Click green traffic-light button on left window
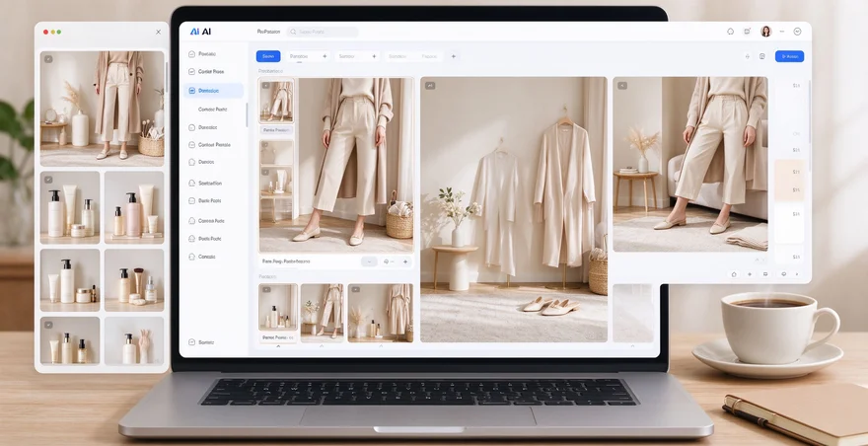868x446 pixels. pos(58,33)
